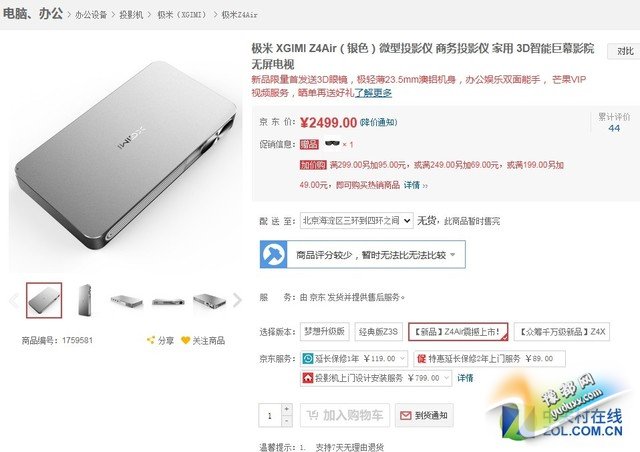The width and height of the screenshot is (640, 452).
Task: Expand the 延长保修1年 service dropdown
Action: (354, 358)
